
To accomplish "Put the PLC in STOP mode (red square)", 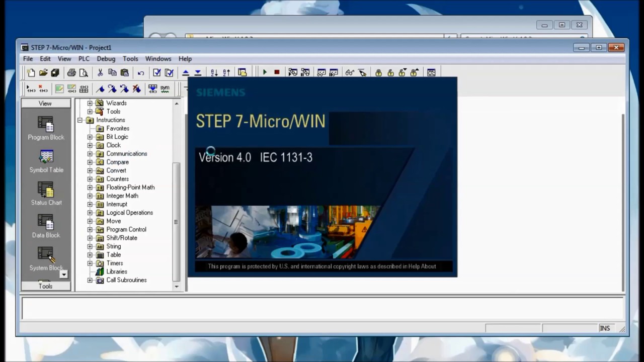I will click(x=277, y=72).
